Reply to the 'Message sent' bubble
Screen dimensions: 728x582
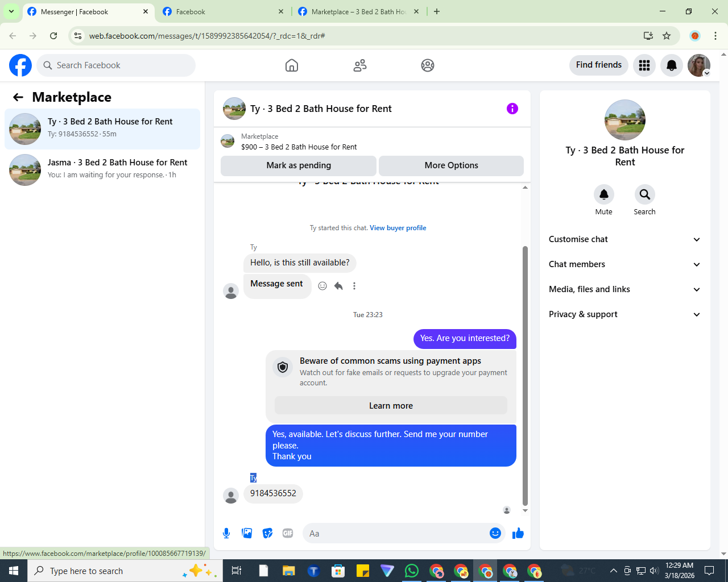(338, 286)
